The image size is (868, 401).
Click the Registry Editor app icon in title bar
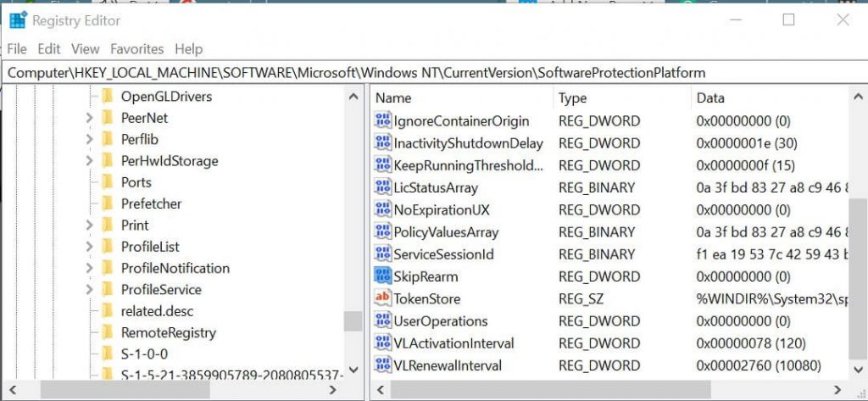[18, 19]
